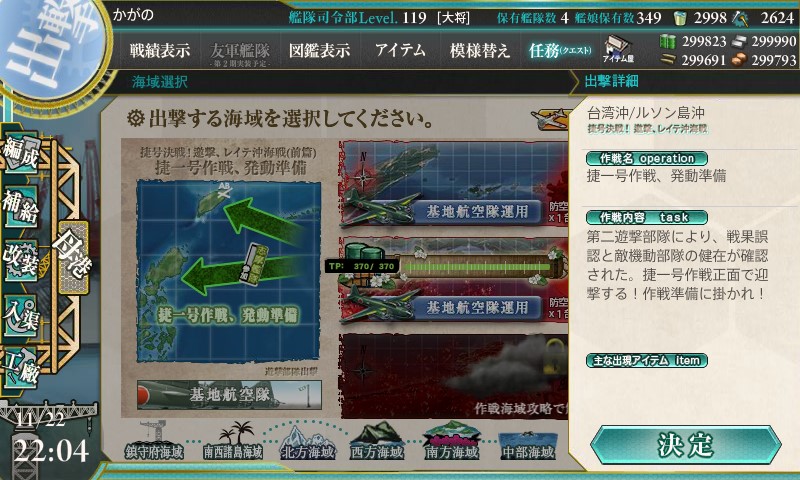Select 南方海域 southern sea area
The image size is (800, 480).
(x=452, y=441)
